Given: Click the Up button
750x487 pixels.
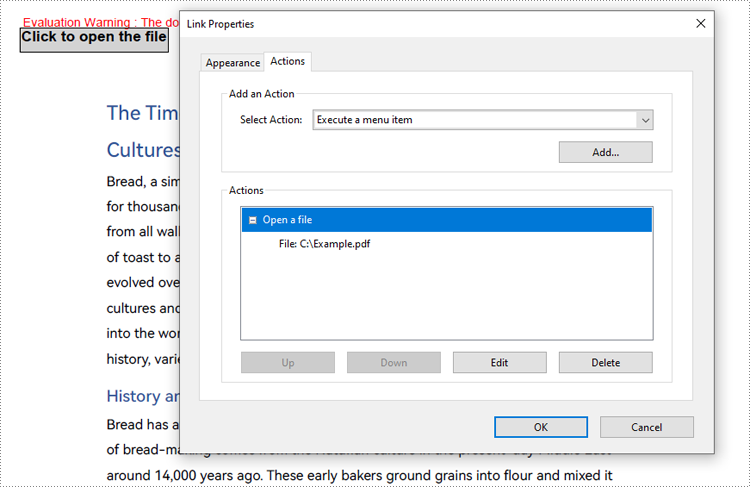Looking at the screenshot, I should pyautogui.click(x=288, y=363).
